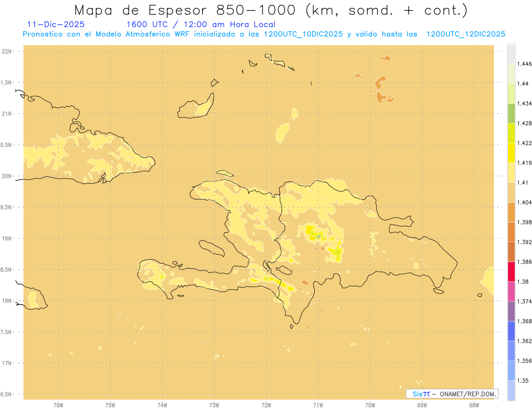Click the '1.404' colorbar value
The width and height of the screenshot is (532, 411).
point(524,202)
